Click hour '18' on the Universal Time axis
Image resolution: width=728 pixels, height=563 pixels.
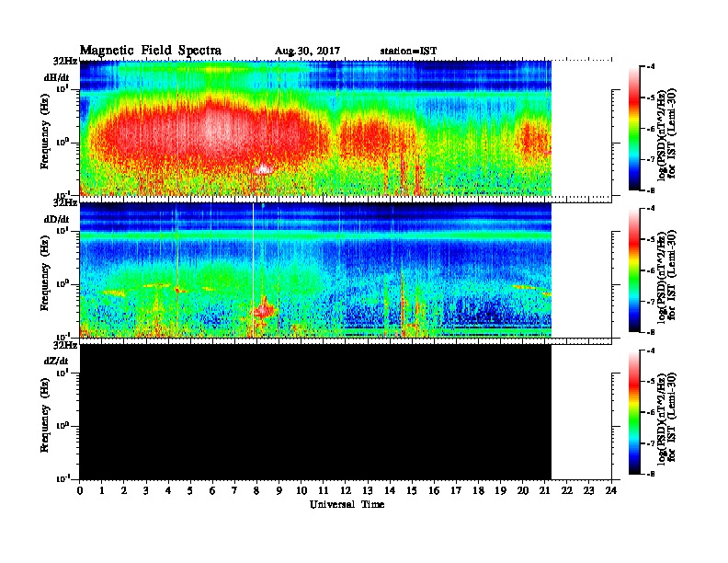click(x=478, y=491)
